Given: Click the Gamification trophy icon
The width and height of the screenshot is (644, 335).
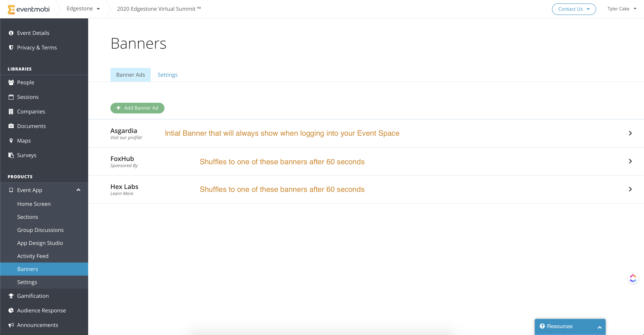Looking at the screenshot, I should (x=11, y=296).
